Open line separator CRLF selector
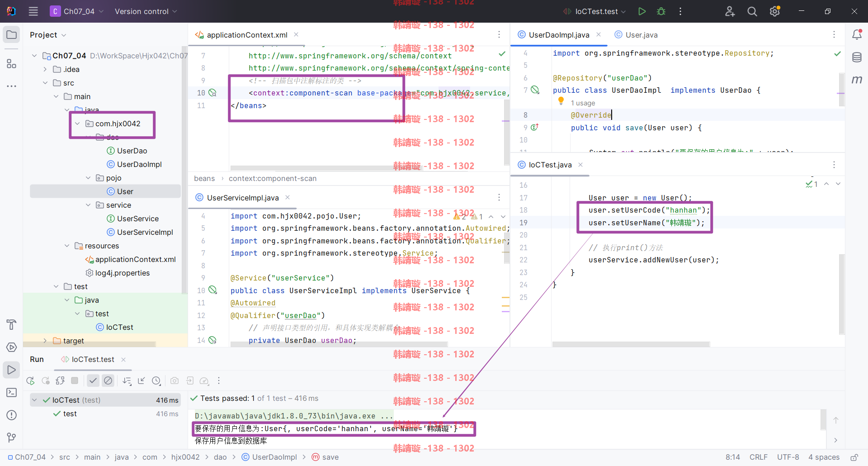868x466 pixels. point(758,457)
